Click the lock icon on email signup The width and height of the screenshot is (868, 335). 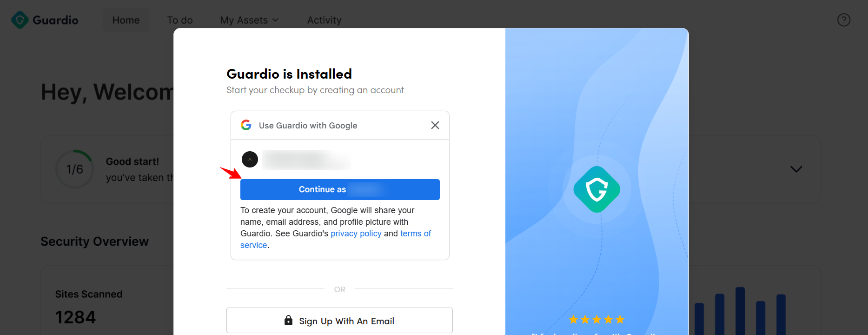(288, 320)
